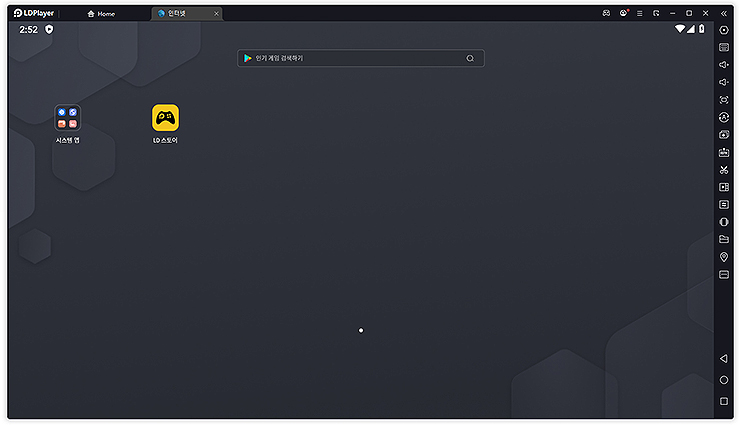Click the upper volume speaker icon

[x=723, y=65]
